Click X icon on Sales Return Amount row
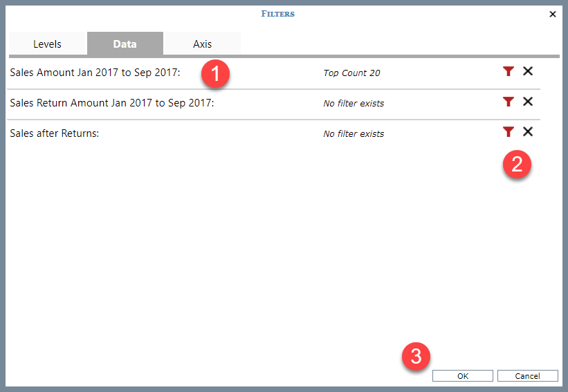Image resolution: width=568 pixels, height=392 pixels. 528,102
